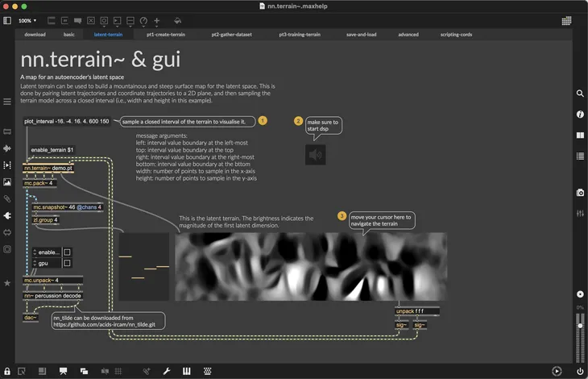This screenshot has height=379, width=588.
Task: Click the round record icon above gain slider
Action: pos(580,294)
